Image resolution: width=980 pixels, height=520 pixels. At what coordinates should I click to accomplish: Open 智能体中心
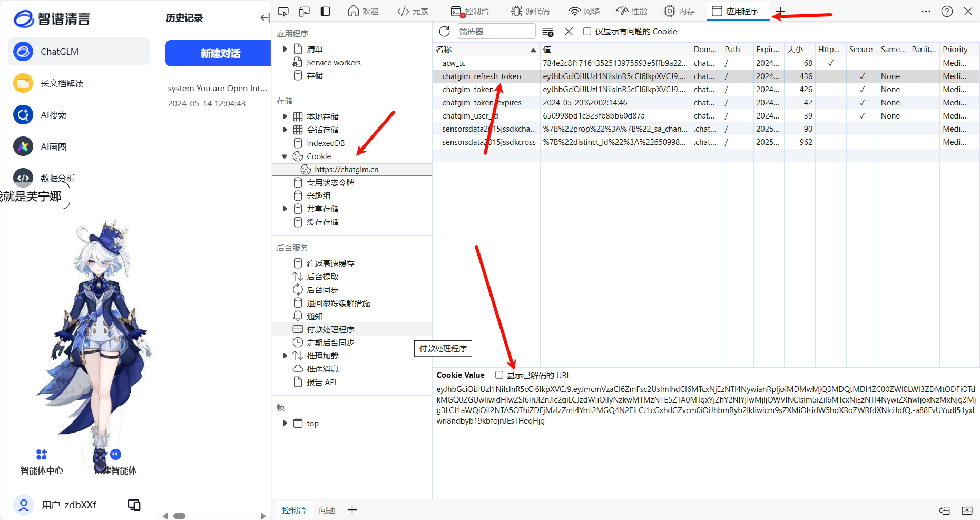[42, 462]
